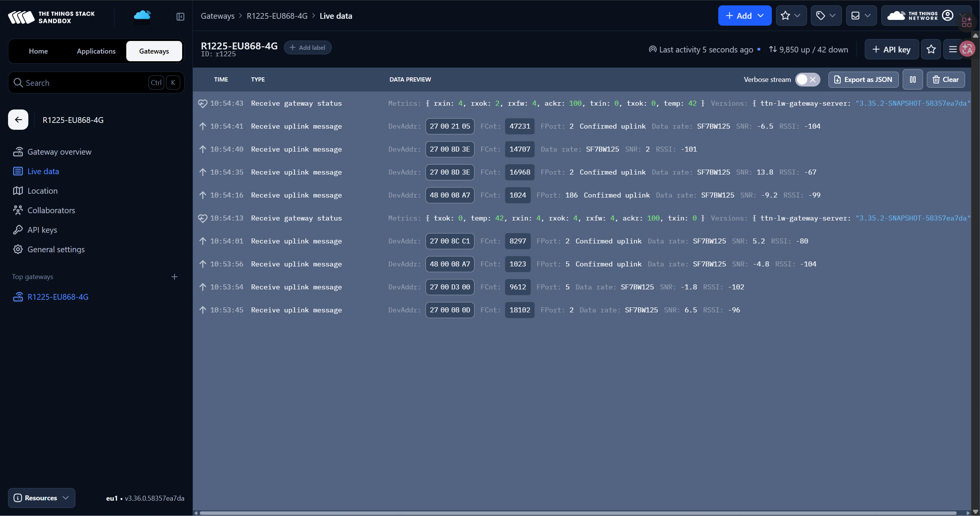Open the bookmarks star dropdown in the header
Viewport: 980px width, 516px height.
pos(791,16)
